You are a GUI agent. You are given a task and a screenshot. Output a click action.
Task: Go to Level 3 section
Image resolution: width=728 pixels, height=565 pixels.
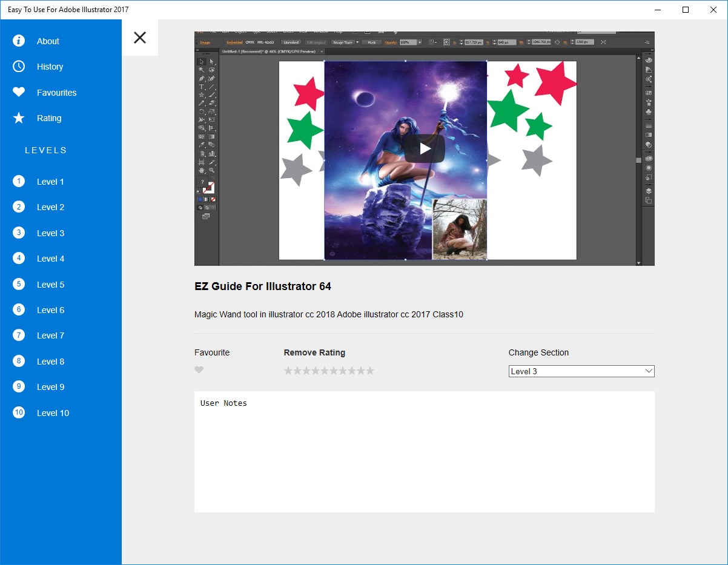tap(50, 233)
